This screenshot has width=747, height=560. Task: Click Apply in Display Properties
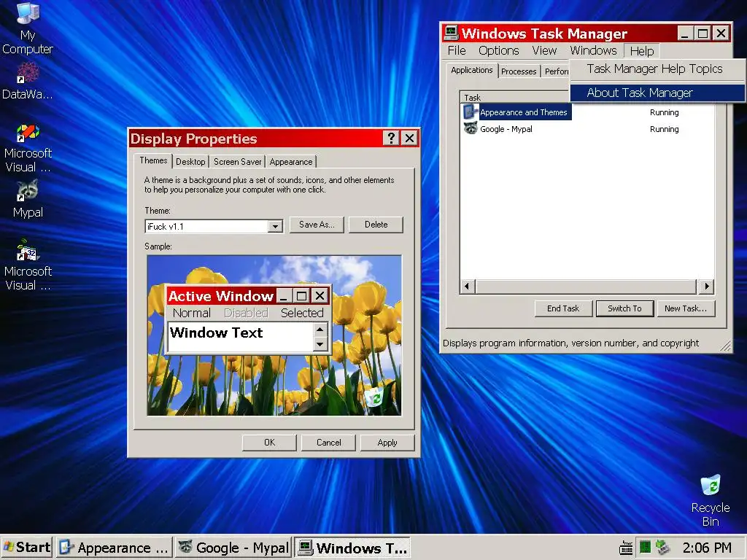coord(387,443)
